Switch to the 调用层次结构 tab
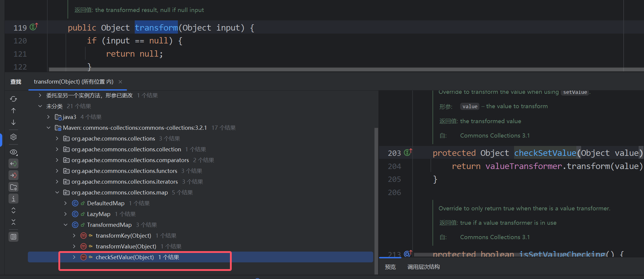 coord(424,267)
